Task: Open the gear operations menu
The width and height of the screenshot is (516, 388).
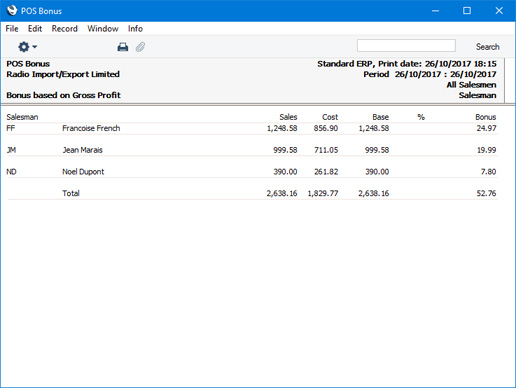Action: [27, 47]
